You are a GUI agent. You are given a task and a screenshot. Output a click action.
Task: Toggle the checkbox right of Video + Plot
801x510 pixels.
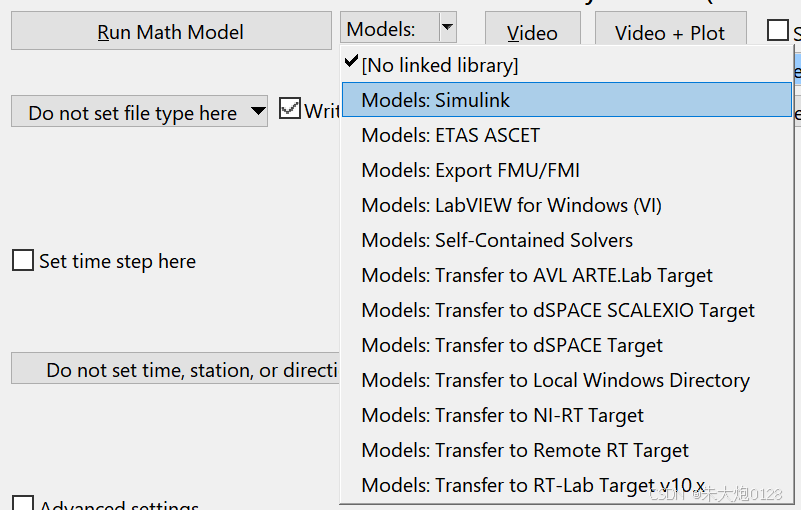(778, 30)
